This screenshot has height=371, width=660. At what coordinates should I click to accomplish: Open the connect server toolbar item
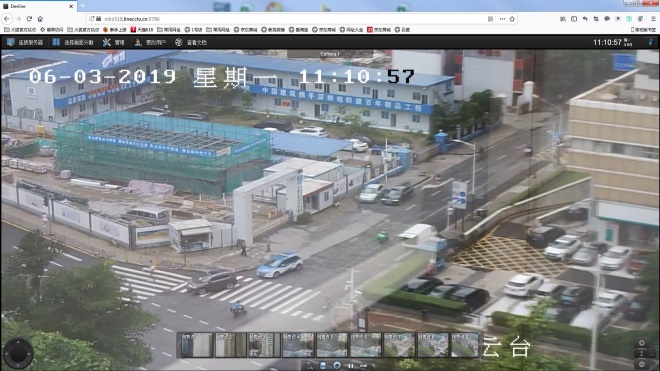(25, 43)
